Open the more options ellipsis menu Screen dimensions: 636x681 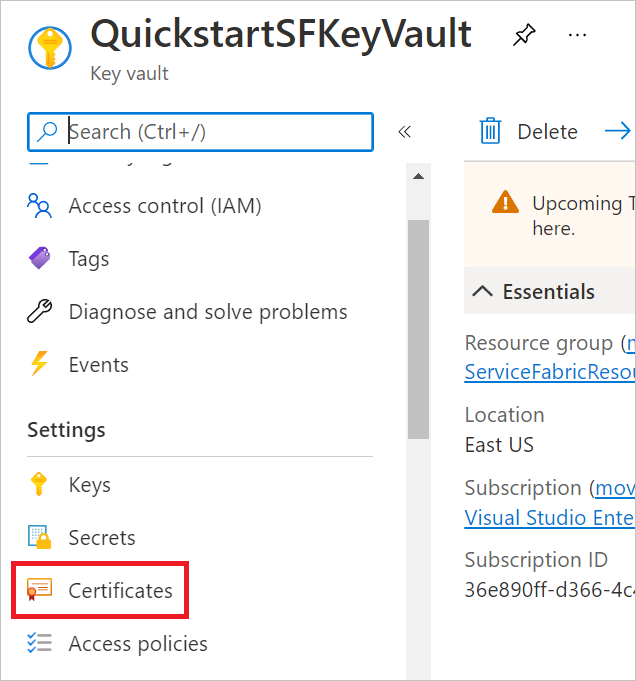[x=577, y=35]
